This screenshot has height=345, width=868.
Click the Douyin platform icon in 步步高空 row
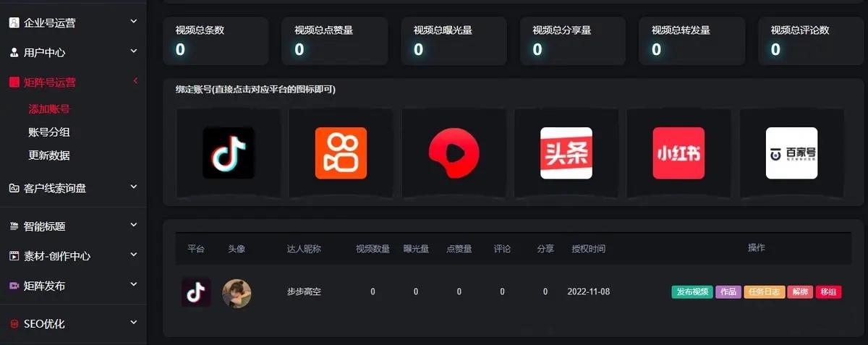point(196,292)
